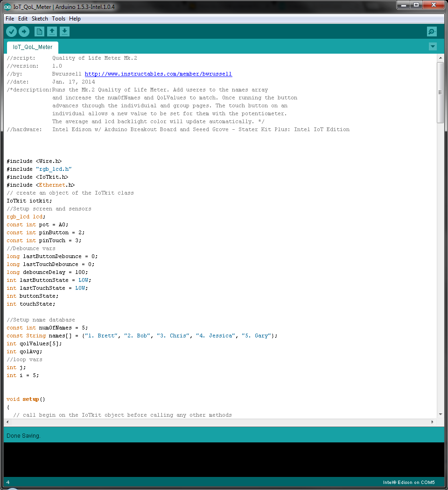Click 'const int numOfNames = 5;' line

[x=47, y=328]
